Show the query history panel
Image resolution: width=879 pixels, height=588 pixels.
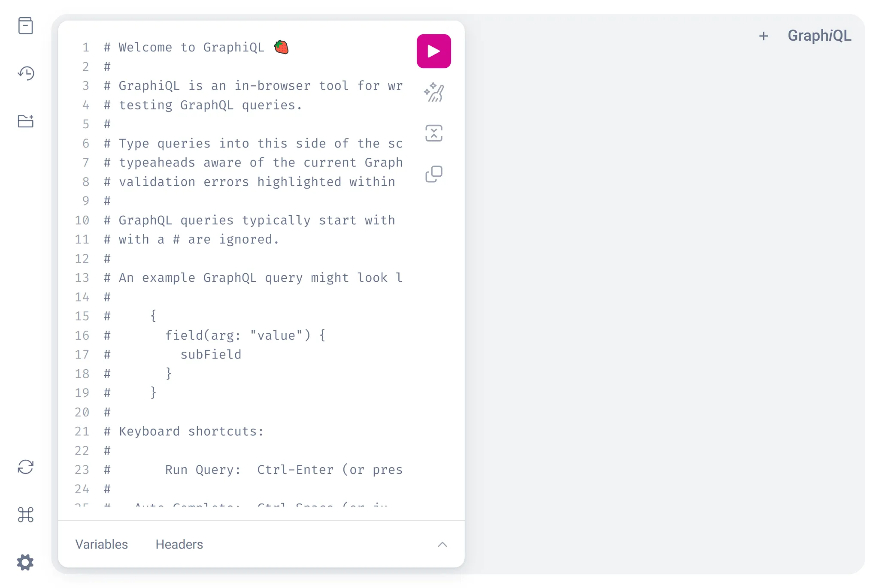(x=26, y=73)
